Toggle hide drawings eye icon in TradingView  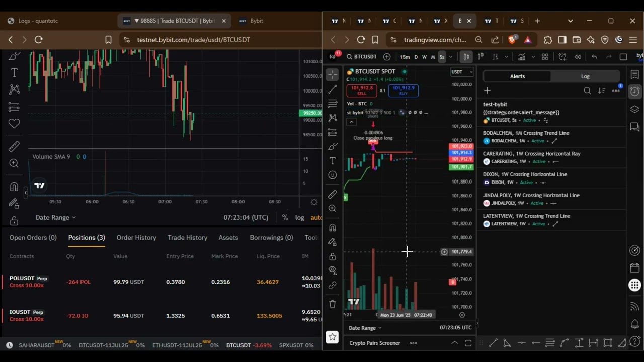tap(332, 270)
